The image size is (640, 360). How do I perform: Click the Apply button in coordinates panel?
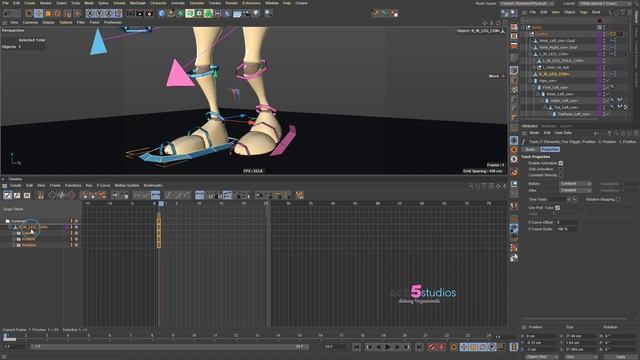tap(620, 357)
